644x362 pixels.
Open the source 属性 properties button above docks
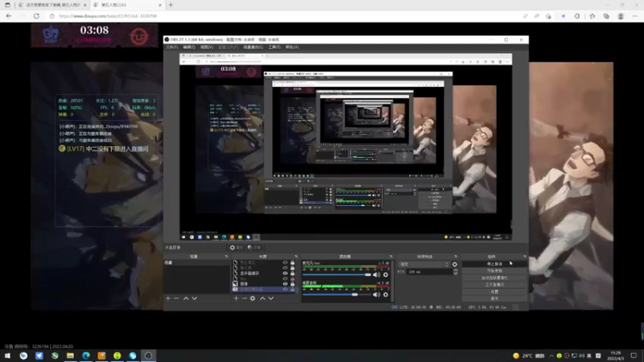(236, 248)
